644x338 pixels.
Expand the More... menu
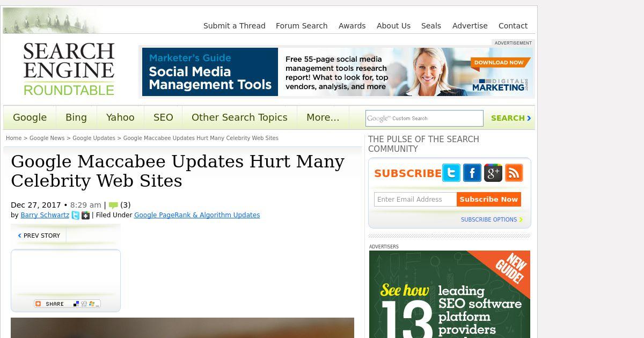[x=323, y=117]
